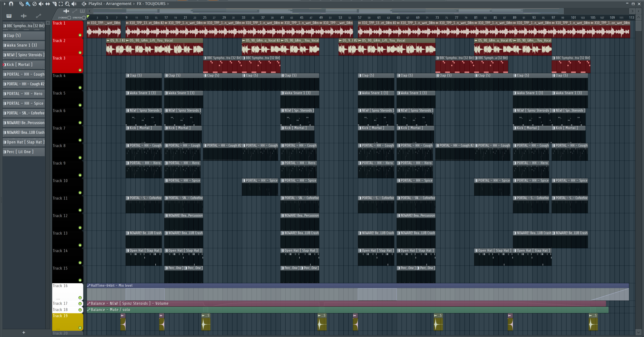The width and height of the screenshot is (644, 337).
Task: Show pattern clips with the piano icon in picker header
Action: [x=9, y=16]
